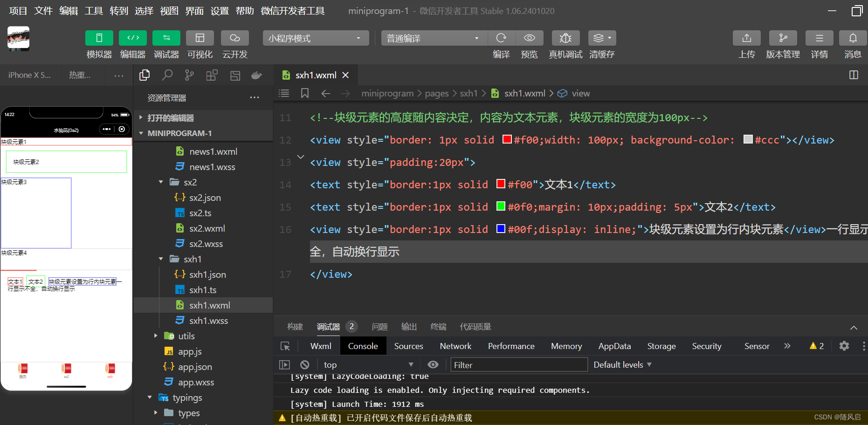This screenshot has width=868, height=425.
Task: Clear the console log
Action: tap(305, 365)
